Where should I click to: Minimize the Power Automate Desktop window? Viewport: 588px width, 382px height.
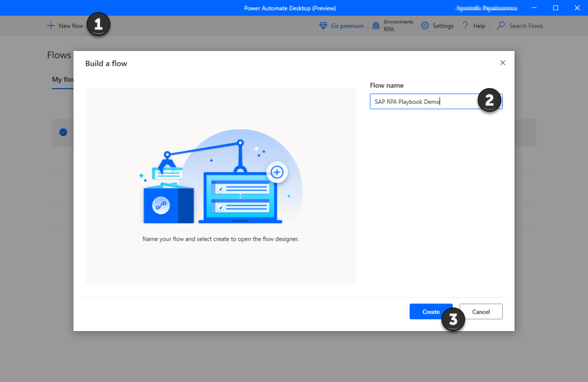(534, 8)
